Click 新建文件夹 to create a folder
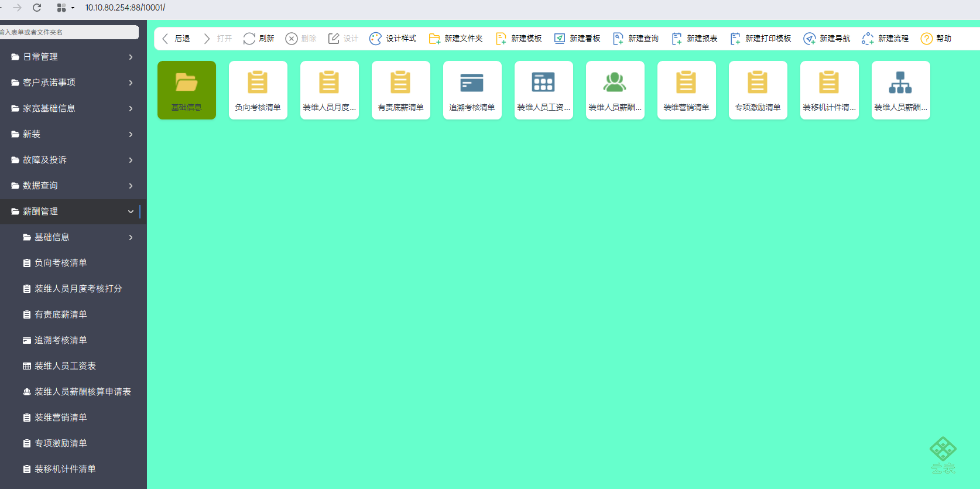The height and width of the screenshot is (489, 980). [x=434, y=39]
